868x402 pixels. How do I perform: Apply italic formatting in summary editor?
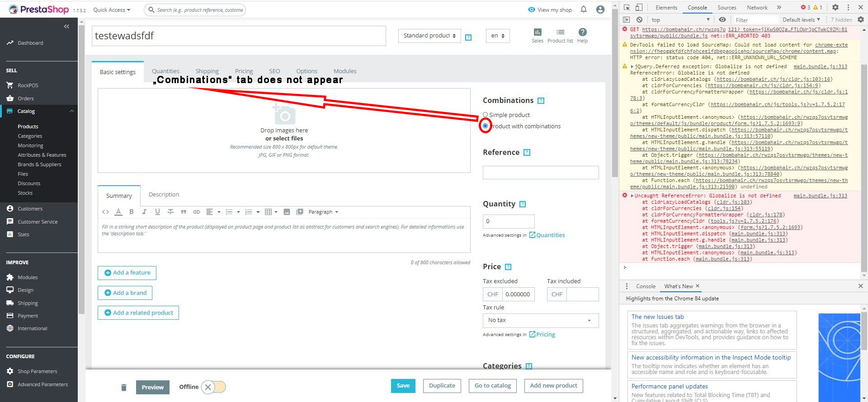[x=144, y=212]
